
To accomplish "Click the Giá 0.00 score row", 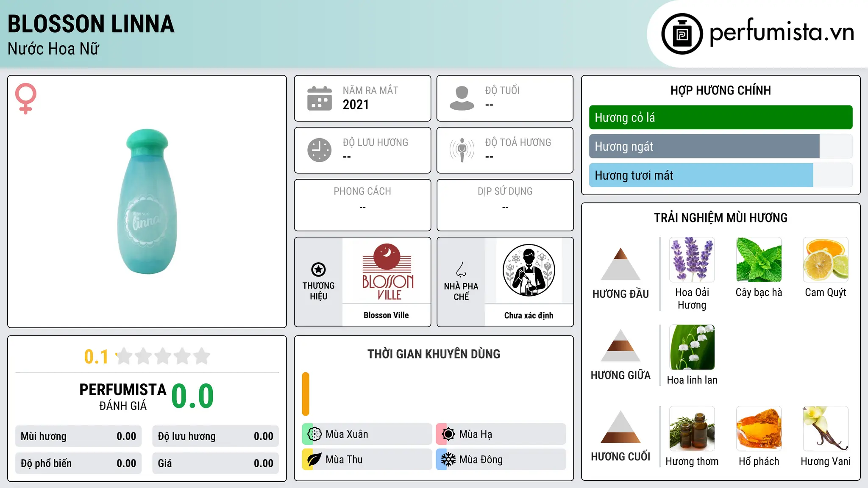I will (216, 463).
